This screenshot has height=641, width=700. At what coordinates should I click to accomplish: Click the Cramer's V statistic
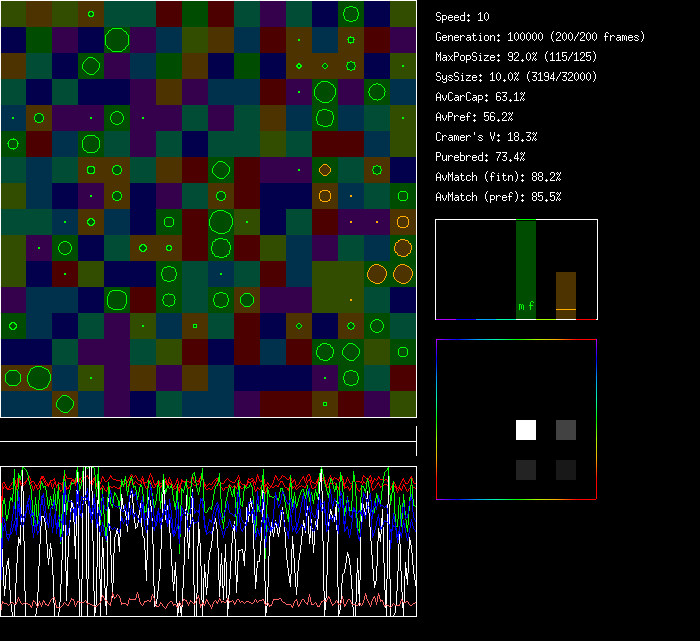pos(486,137)
